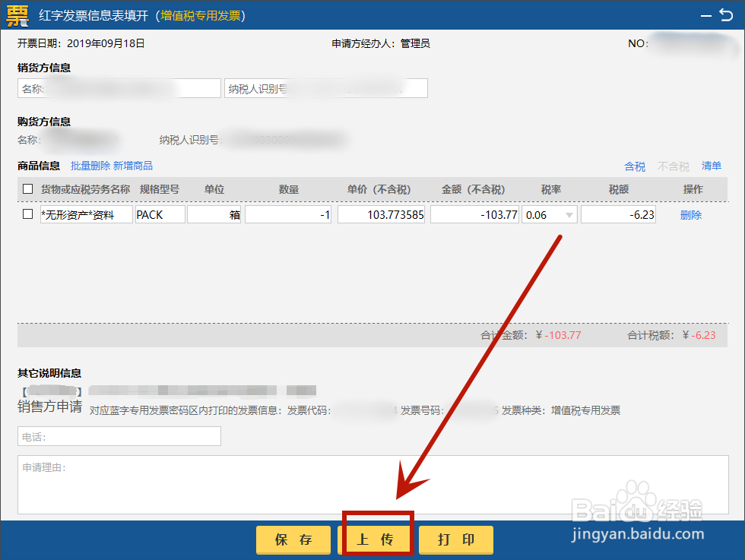This screenshot has height=560, width=745.
Task: Switch pricing display to 含税
Action: 635,166
